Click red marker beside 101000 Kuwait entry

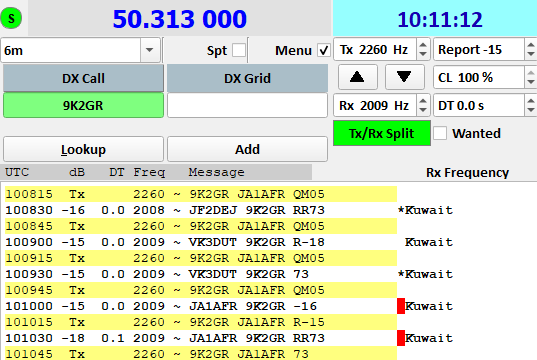pyautogui.click(x=401, y=306)
